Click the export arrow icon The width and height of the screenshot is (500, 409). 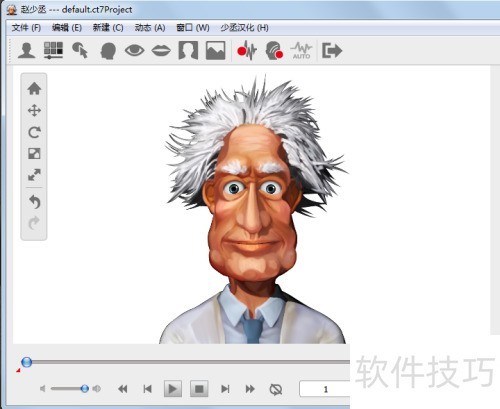332,51
